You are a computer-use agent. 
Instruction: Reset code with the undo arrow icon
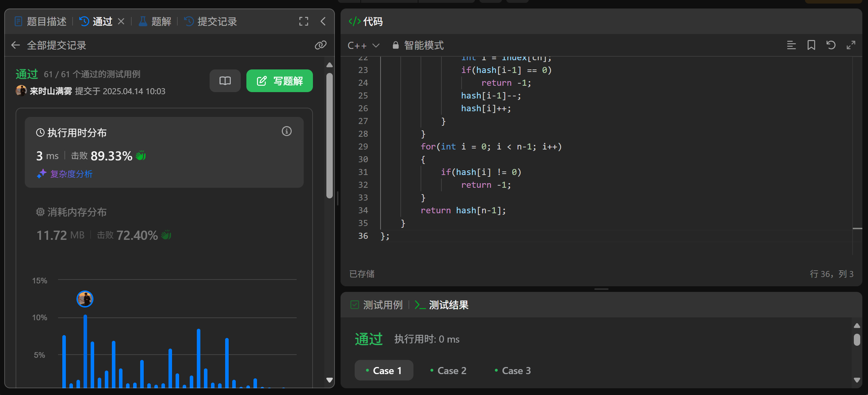click(x=831, y=45)
